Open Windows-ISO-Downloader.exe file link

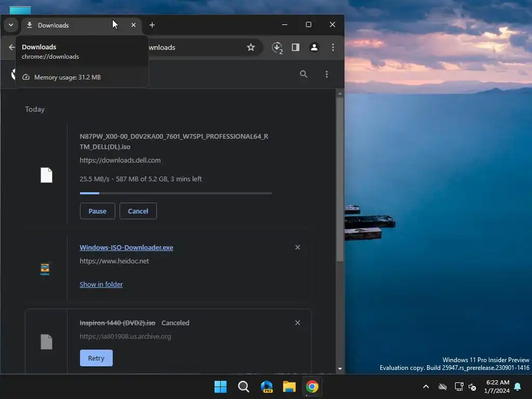[126, 247]
